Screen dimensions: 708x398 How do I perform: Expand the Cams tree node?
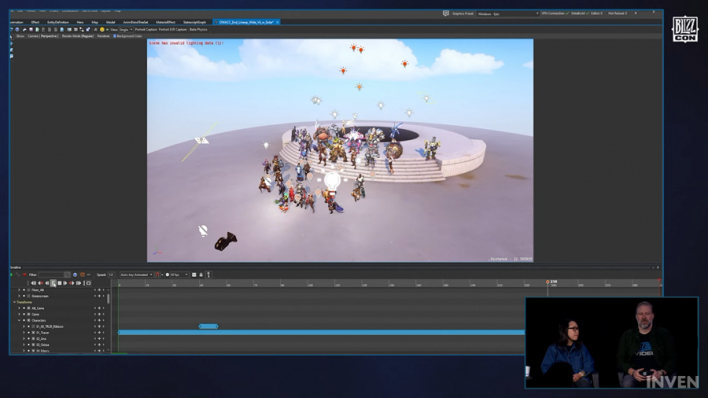[x=19, y=314]
